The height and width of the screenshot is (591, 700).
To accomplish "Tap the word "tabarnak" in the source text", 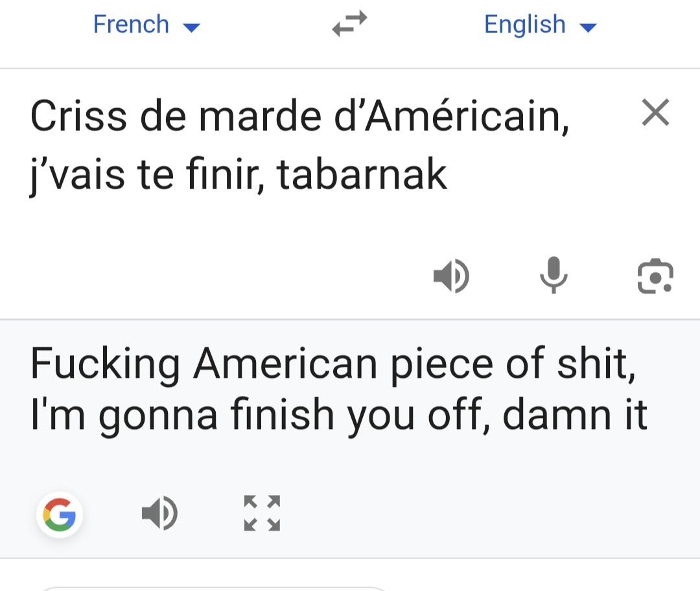I will coord(362,174).
